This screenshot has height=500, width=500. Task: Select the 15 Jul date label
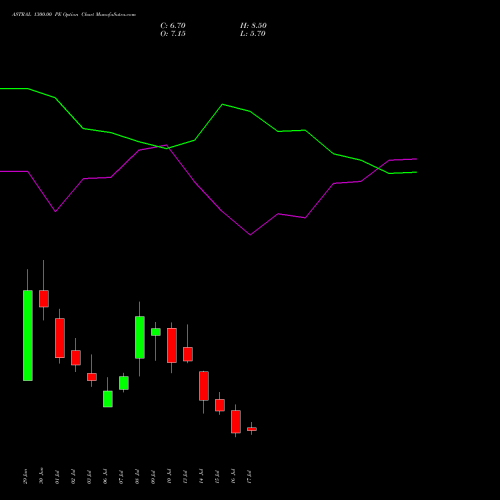218,477
